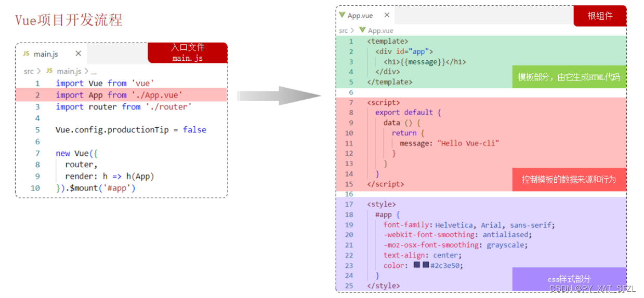644x298 pixels.
Task: Close the main.js tab
Action: click(78, 53)
